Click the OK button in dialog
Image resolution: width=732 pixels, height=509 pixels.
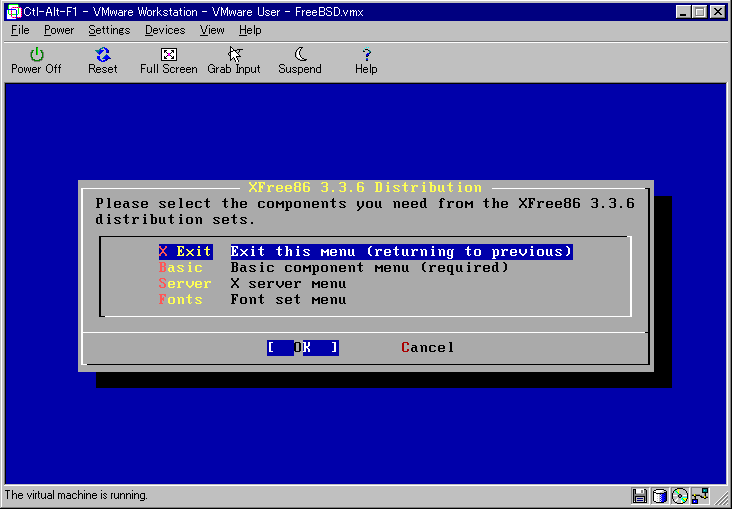[x=303, y=347]
